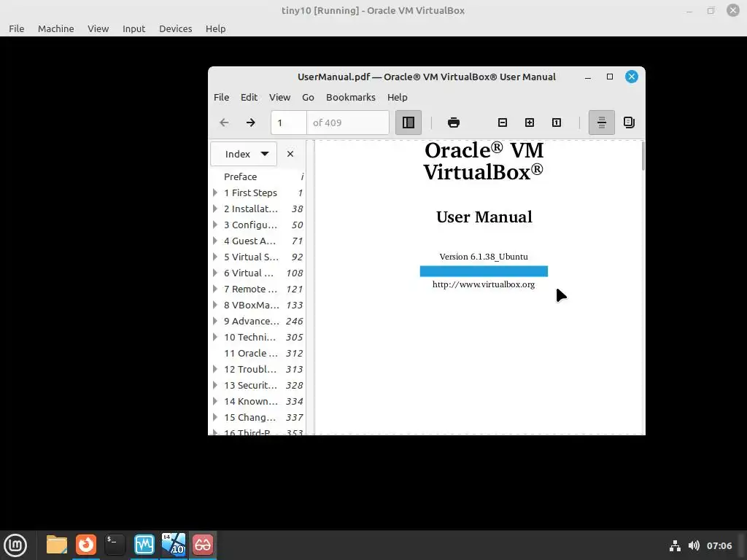Open VirtualBox outer window Help menu
Image resolution: width=747 pixels, height=560 pixels.
tap(215, 28)
